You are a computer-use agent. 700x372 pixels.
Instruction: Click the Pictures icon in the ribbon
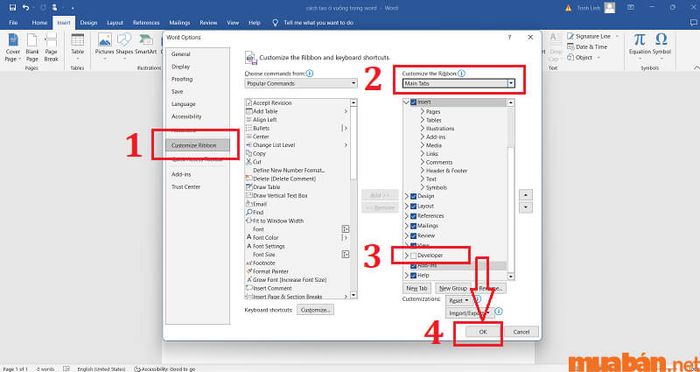tap(104, 40)
